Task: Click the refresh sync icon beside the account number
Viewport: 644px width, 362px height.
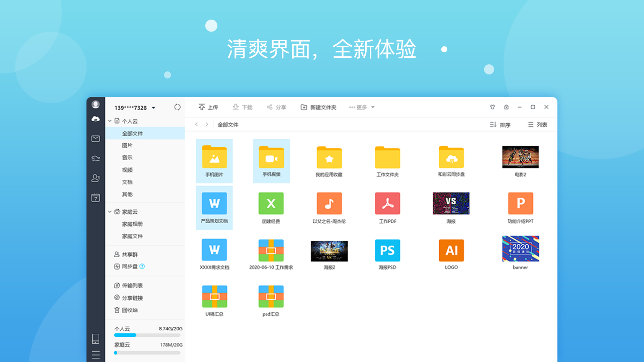Action: click(177, 107)
